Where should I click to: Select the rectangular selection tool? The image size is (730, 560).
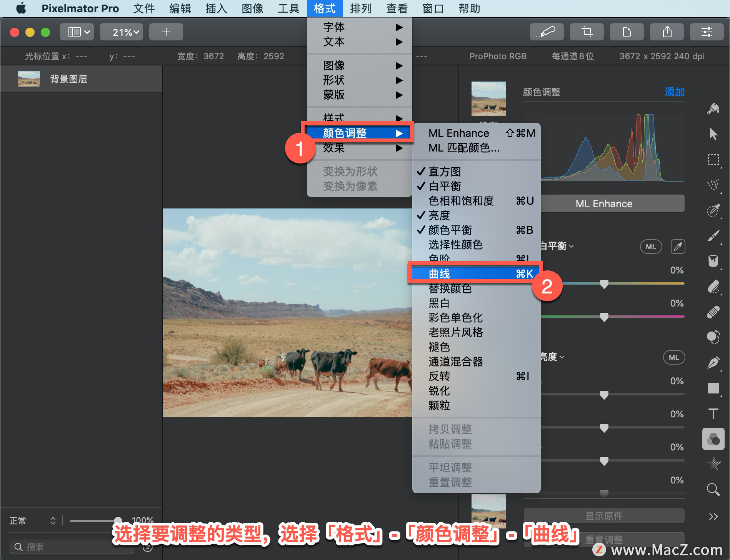[713, 160]
